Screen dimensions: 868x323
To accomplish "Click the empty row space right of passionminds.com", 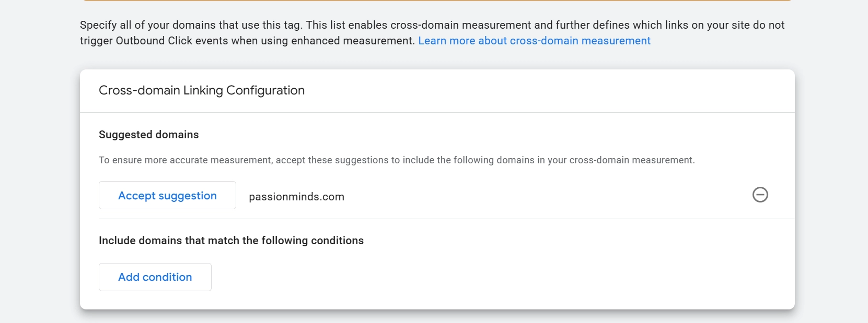I will [x=523, y=197].
